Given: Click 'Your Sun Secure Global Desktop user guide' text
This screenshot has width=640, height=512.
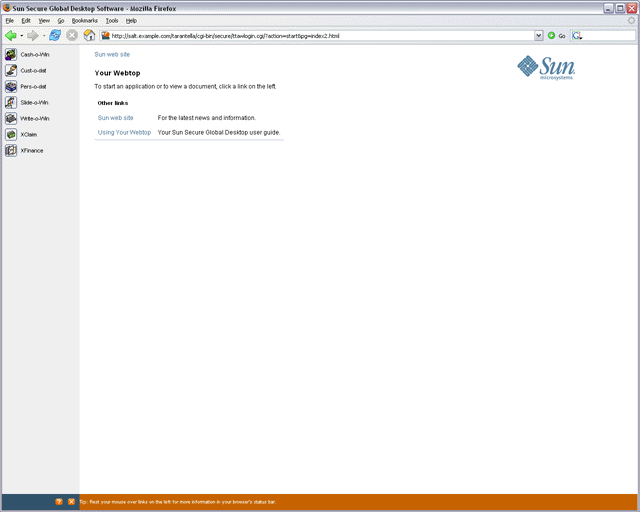Looking at the screenshot, I should pos(219,132).
